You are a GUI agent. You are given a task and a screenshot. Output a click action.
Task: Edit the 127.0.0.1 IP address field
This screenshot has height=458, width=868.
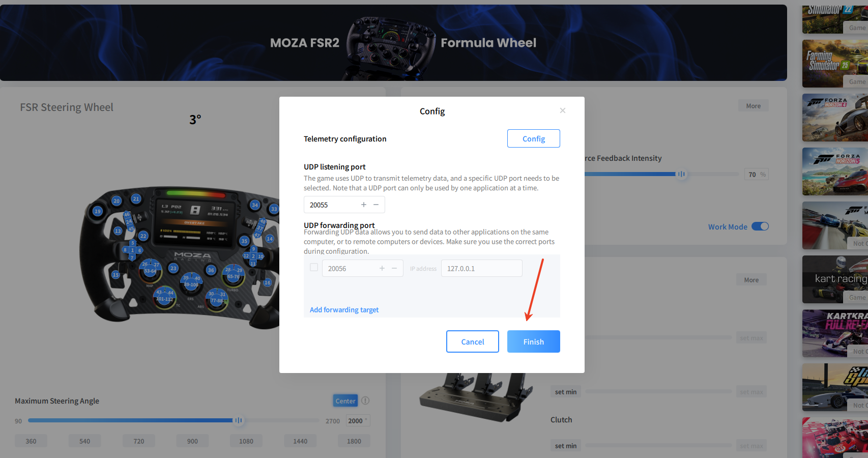click(x=481, y=268)
